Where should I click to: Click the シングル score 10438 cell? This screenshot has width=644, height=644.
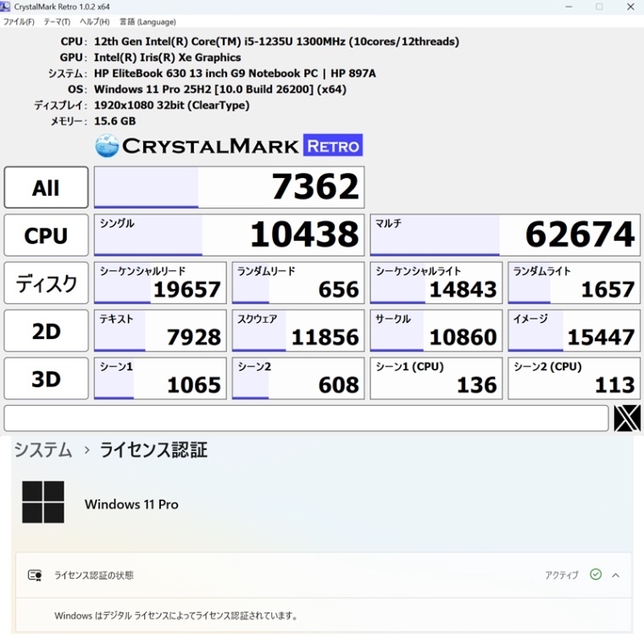[x=229, y=236]
